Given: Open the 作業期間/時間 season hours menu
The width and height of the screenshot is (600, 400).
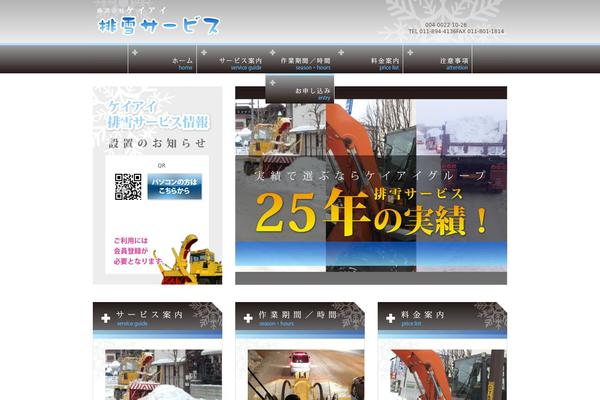Looking at the screenshot, I should click(300, 59).
